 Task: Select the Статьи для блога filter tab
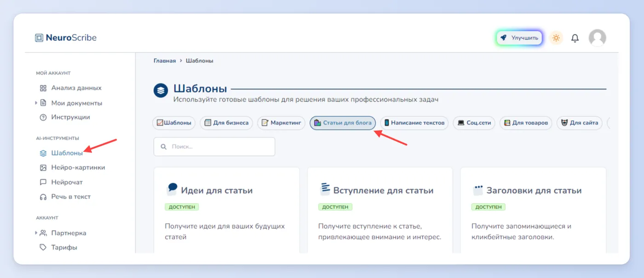pyautogui.click(x=343, y=123)
